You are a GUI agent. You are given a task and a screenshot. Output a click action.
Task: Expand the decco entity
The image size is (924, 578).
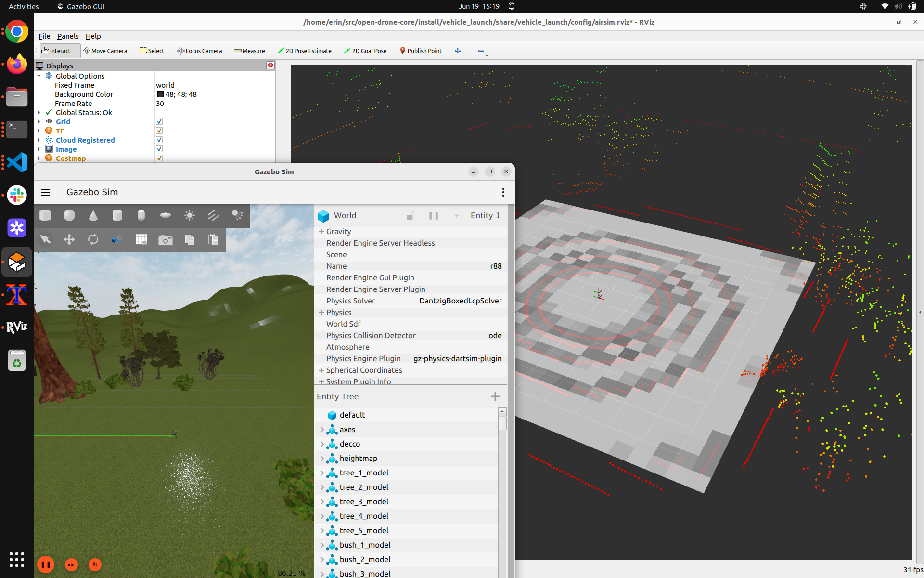(x=322, y=444)
